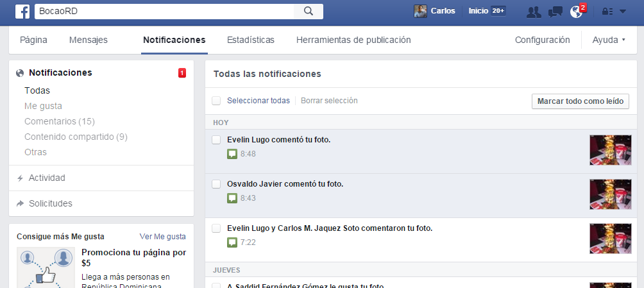Screen dimensions: 644x288
Task: Click the arrow icon beside Solicitudes
Action: coord(20,203)
